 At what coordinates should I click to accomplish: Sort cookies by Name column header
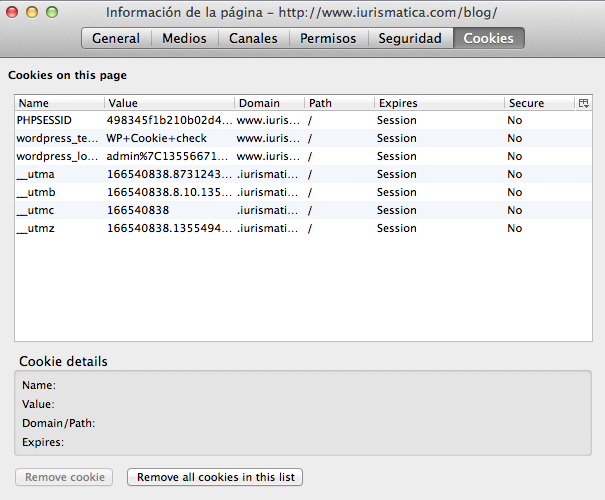coord(58,103)
